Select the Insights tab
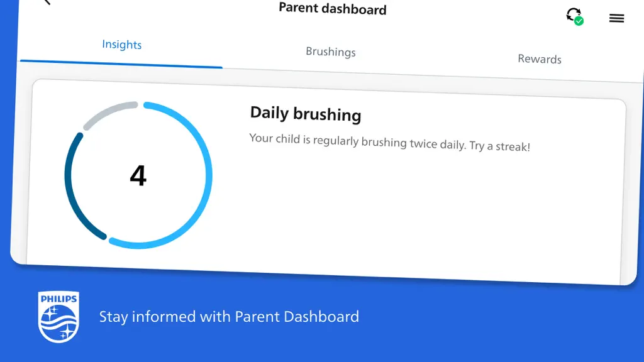 pos(121,44)
